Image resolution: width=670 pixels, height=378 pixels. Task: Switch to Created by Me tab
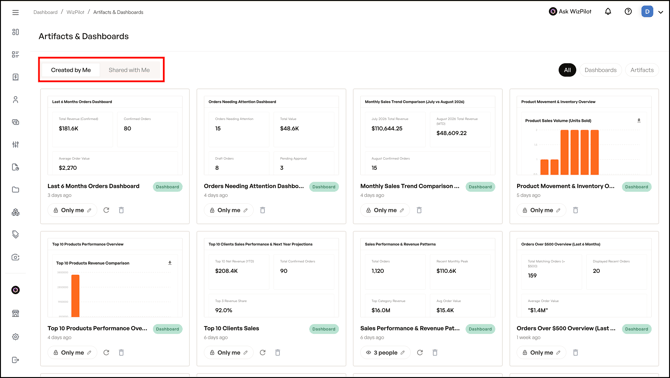(x=71, y=70)
